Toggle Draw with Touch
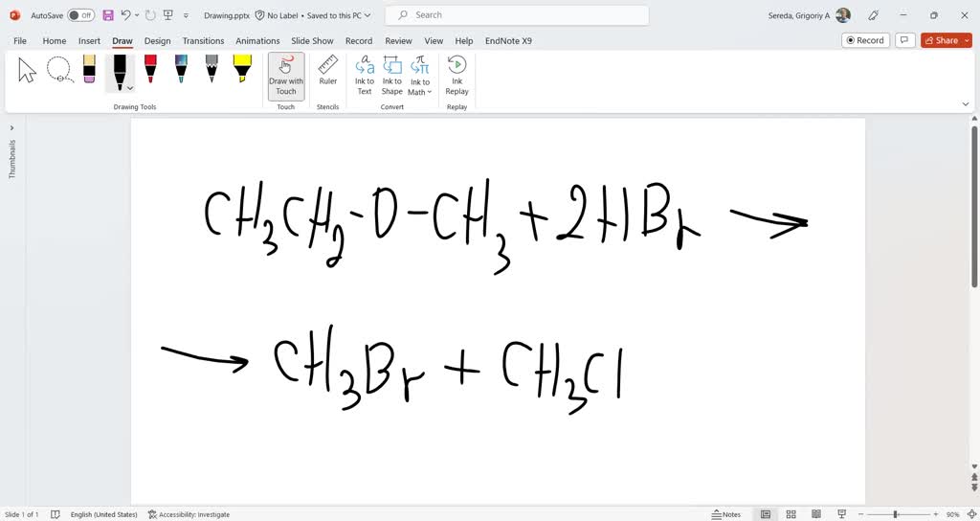980x521 pixels. [x=285, y=75]
